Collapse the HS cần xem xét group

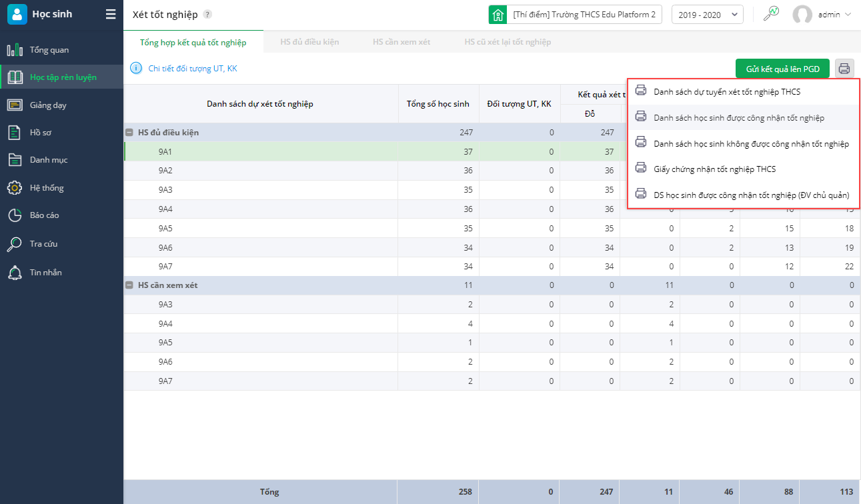[129, 285]
